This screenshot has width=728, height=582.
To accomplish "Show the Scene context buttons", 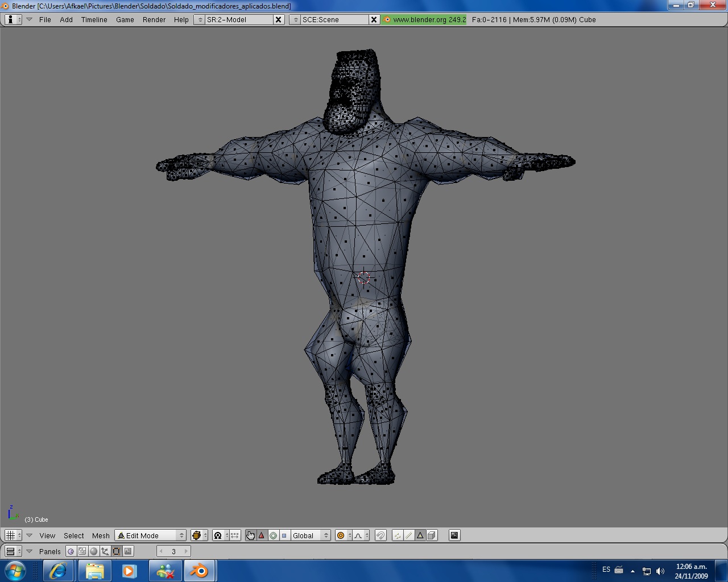I will 128,551.
